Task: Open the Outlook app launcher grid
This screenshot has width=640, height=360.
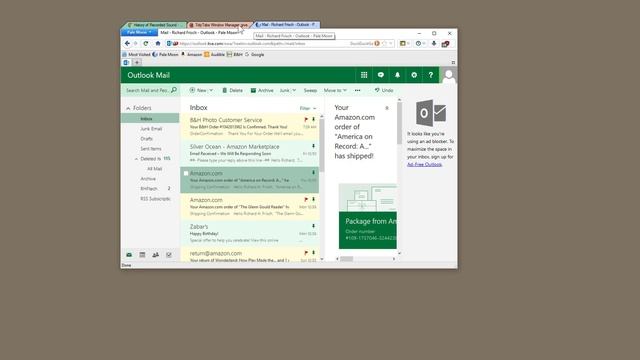Action: coord(364,75)
